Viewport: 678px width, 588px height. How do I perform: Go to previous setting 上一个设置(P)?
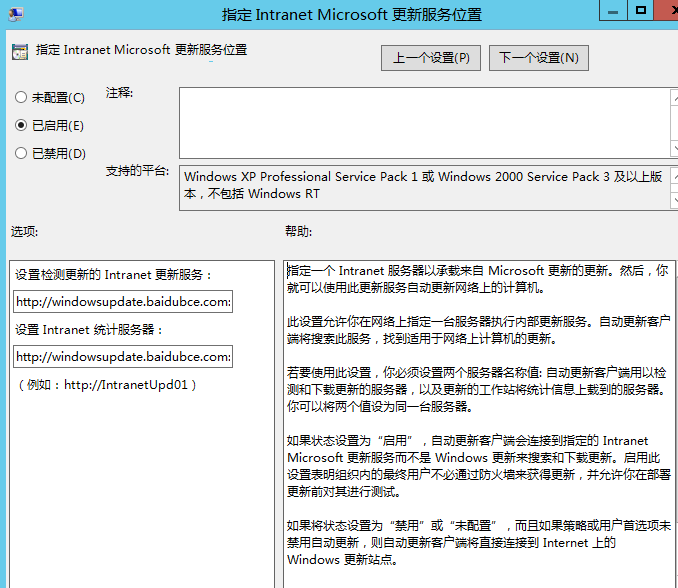coord(431,58)
